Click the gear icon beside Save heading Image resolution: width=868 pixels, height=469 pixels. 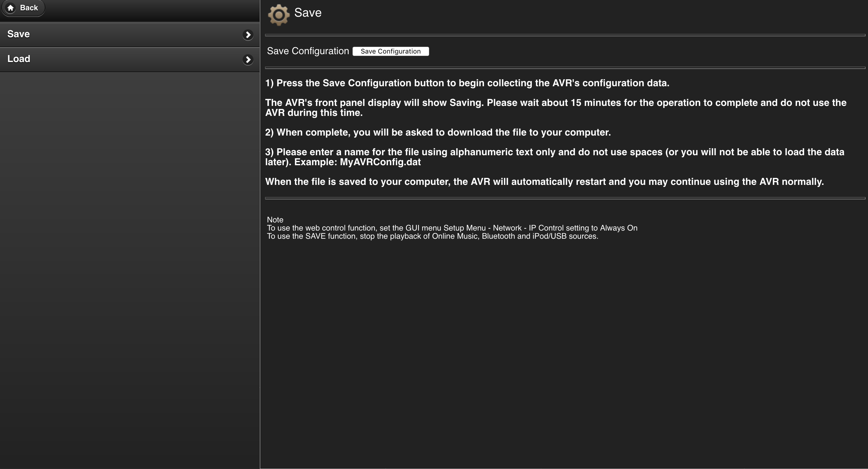tap(278, 15)
